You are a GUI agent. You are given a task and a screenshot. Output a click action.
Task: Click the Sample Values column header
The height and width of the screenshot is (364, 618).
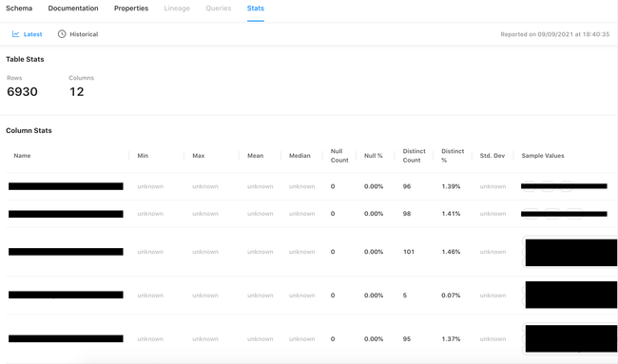[543, 156]
